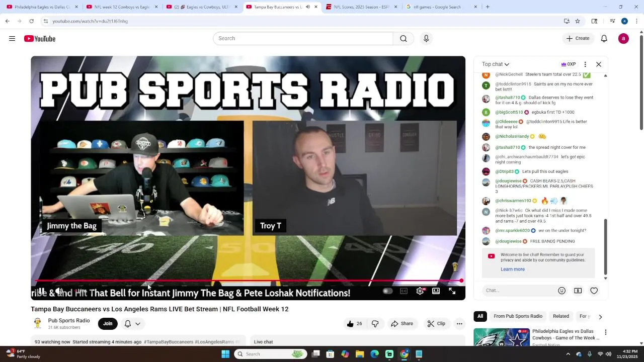644x362 pixels.
Task: Open the Eagles vs Cowboys video thumbnail
Action: click(x=502, y=337)
